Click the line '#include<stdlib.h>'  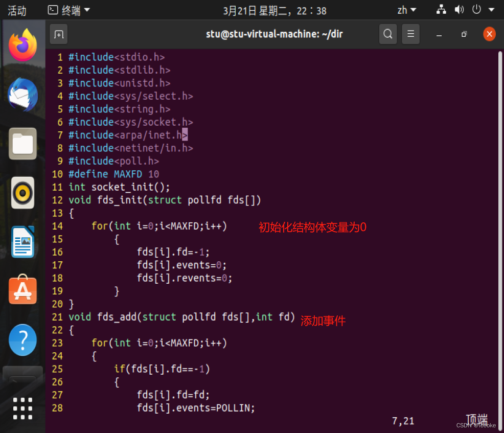pyautogui.click(x=119, y=70)
